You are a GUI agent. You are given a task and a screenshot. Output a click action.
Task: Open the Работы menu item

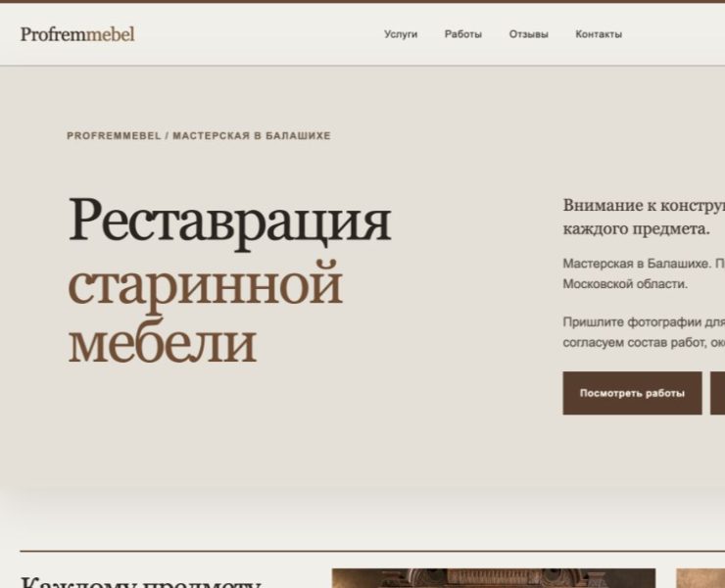click(x=462, y=34)
